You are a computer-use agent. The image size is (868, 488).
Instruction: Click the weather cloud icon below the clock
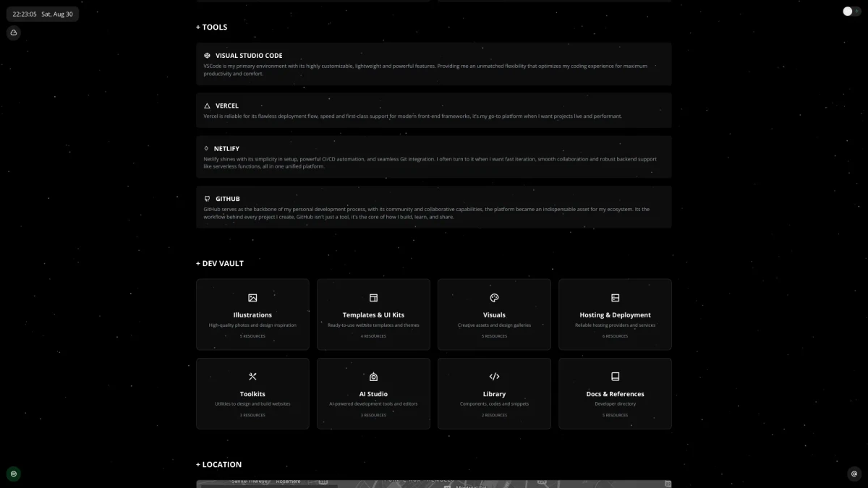(x=14, y=33)
